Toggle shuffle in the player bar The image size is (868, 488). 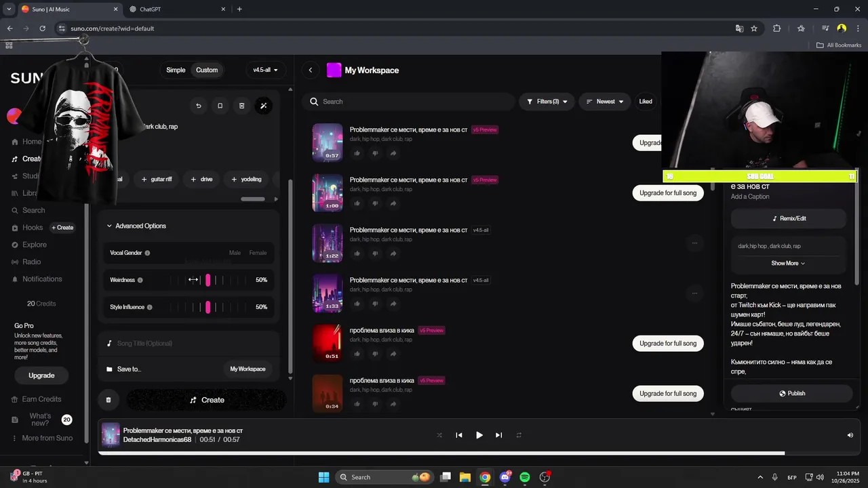pyautogui.click(x=439, y=435)
